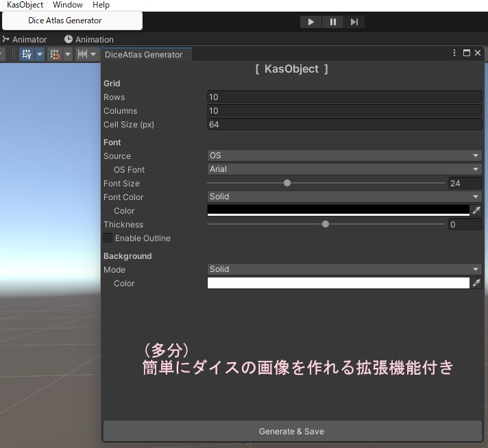This screenshot has width=488, height=448.
Task: Click the black font Color swatch
Action: 339,210
